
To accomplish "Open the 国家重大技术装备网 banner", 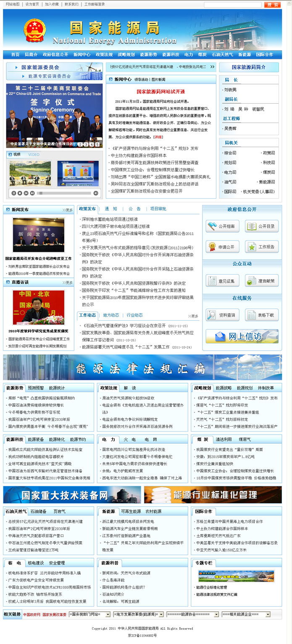I will click(x=72, y=495).
